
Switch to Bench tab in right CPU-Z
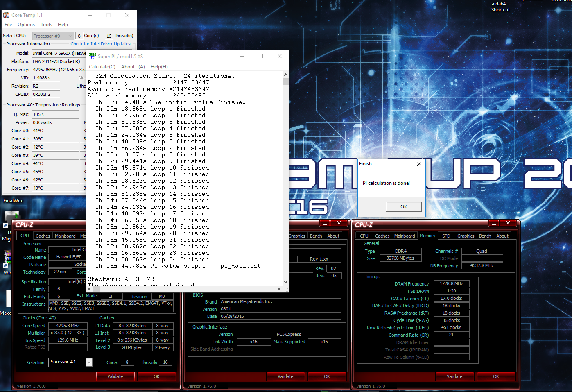tap(485, 236)
